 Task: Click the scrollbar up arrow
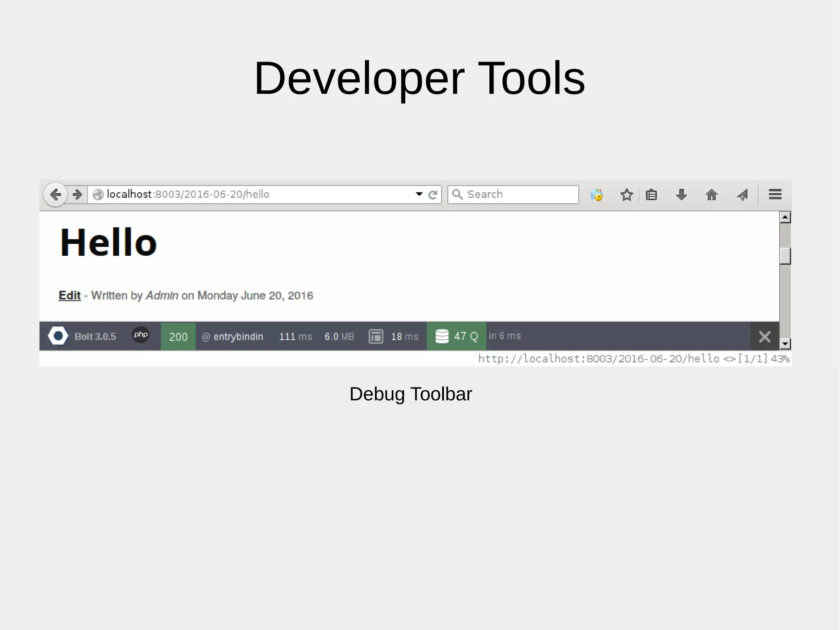[785, 217]
